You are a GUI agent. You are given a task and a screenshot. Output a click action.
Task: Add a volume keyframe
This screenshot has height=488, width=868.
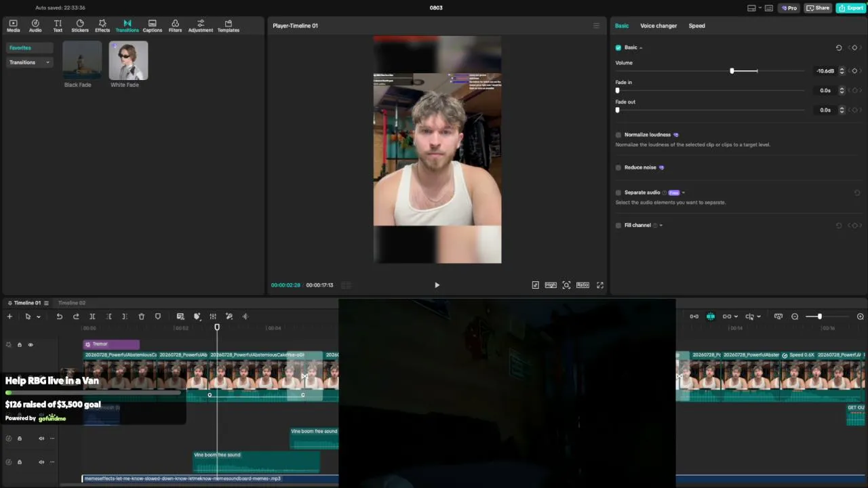854,71
